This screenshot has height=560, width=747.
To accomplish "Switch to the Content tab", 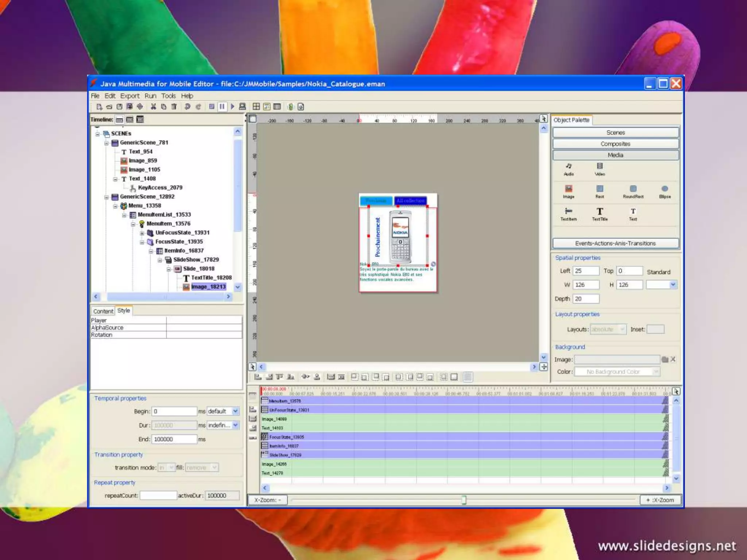I will (103, 311).
